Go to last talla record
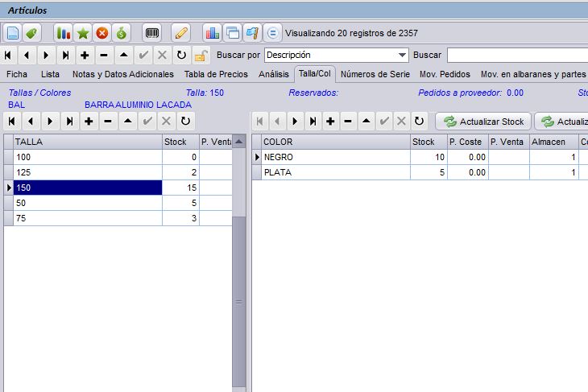Image resolution: width=588 pixels, height=392 pixels. 70,121
